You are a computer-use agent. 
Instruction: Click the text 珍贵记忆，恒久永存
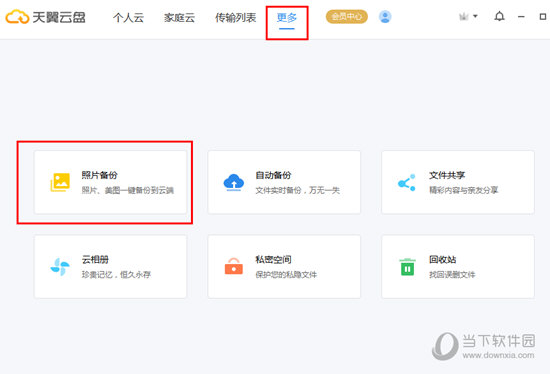[x=116, y=274]
